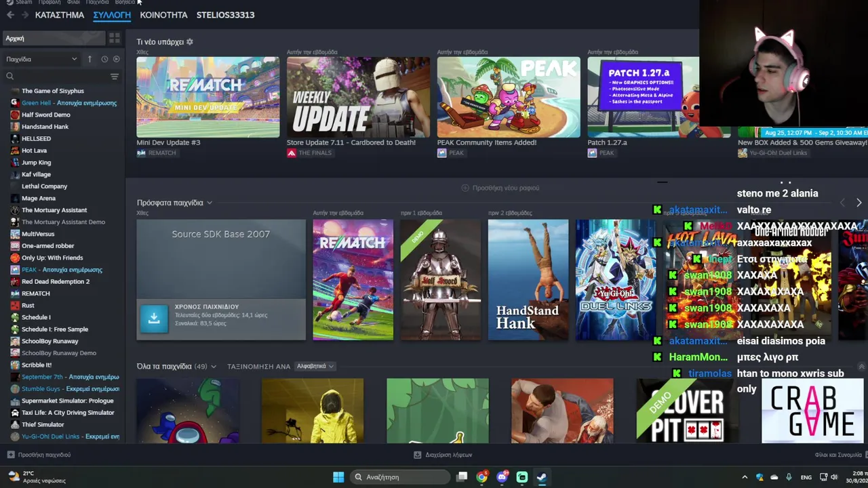Click the Αρχική home button
The image size is (868, 488).
pos(53,39)
